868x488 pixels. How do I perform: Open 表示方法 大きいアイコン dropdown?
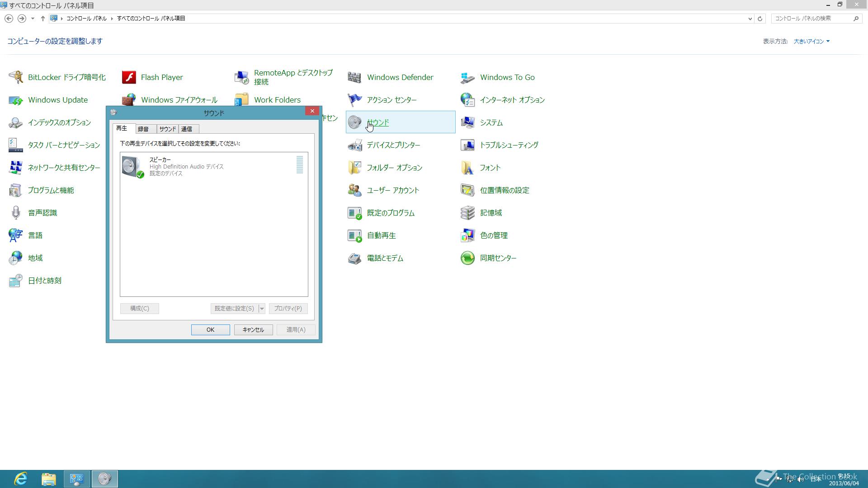click(x=812, y=41)
